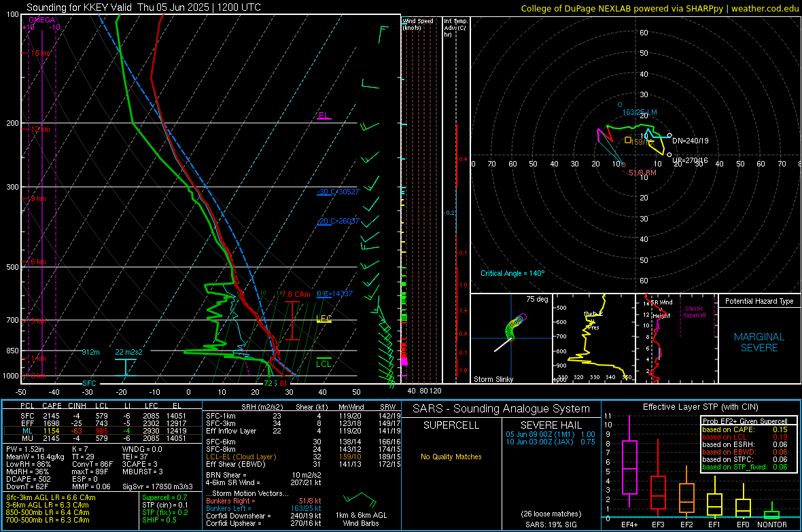The image size is (802, 532).
Task: Click the Eff Shear (EBWD) row label
Action: tap(236, 465)
